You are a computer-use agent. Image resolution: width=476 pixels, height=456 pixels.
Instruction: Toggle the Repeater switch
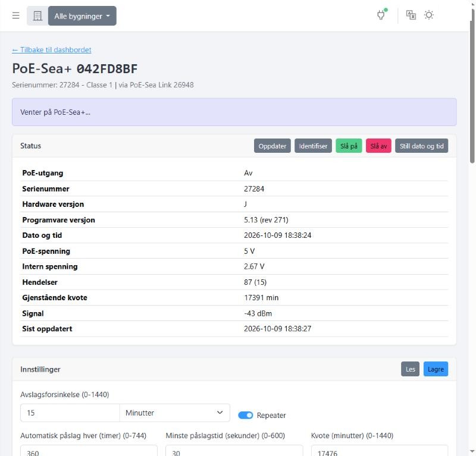point(245,415)
